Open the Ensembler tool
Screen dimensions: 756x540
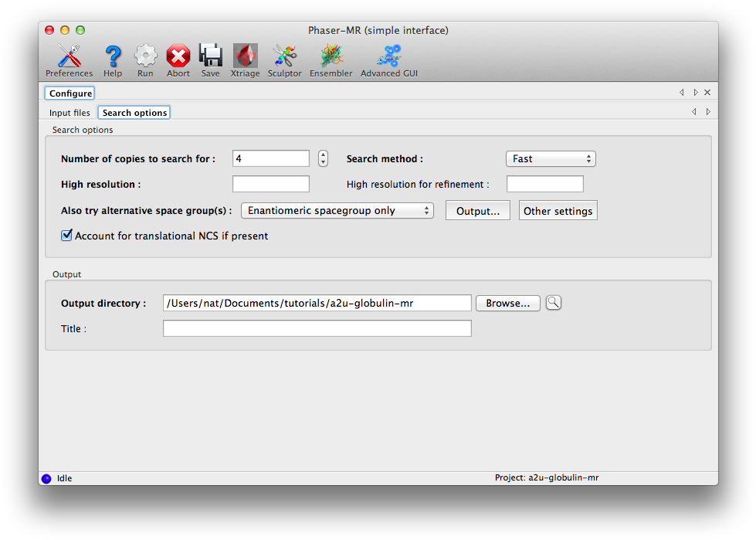point(331,60)
